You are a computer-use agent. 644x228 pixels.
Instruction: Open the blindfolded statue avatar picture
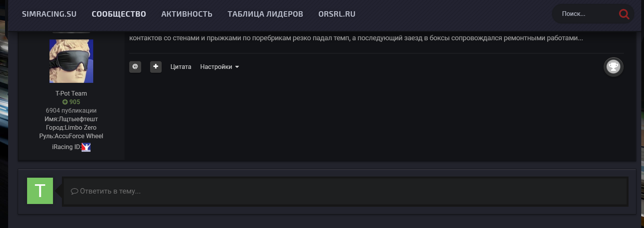(x=71, y=61)
